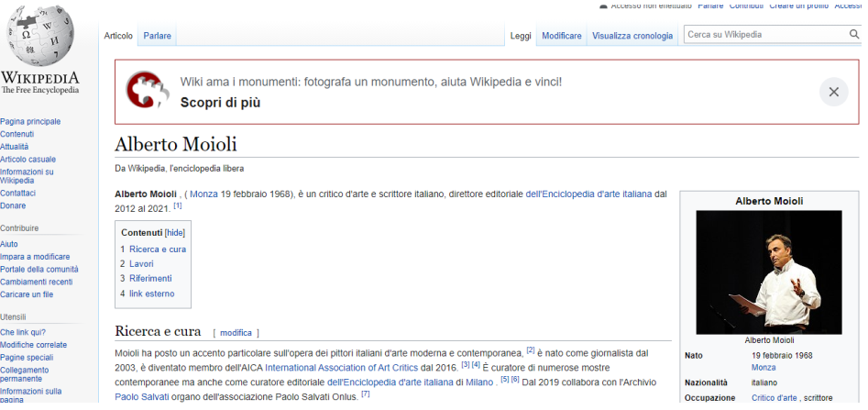Click footnote reference [6]
Viewport: 868px width, 410px height.
pos(515,380)
